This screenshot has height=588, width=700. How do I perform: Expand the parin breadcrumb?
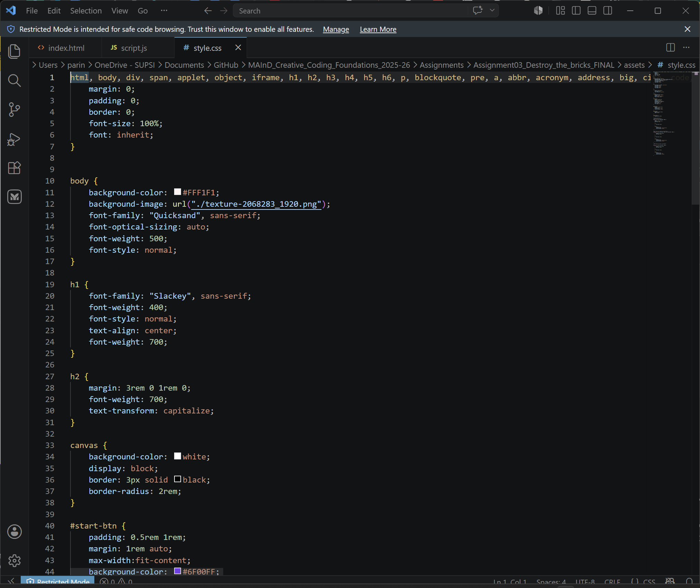[x=76, y=65]
